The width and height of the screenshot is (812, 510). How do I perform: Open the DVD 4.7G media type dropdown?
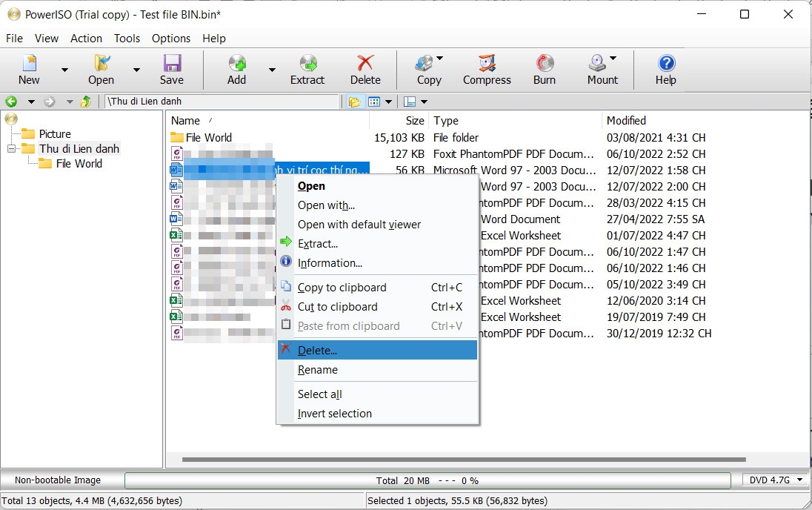(x=775, y=480)
